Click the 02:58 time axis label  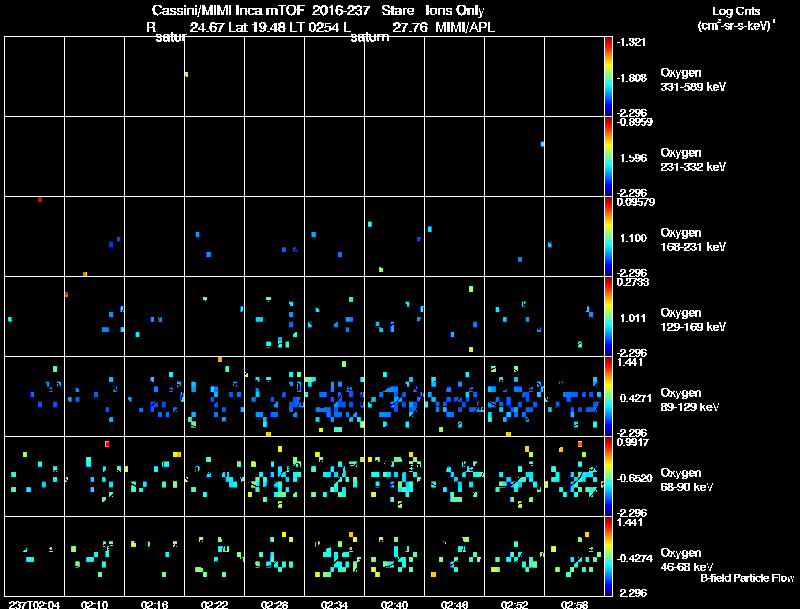click(574, 605)
